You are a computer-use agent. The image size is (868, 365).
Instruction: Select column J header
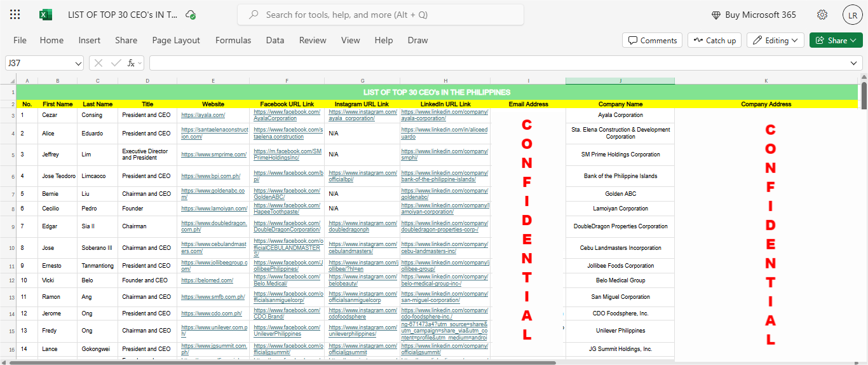tap(620, 81)
